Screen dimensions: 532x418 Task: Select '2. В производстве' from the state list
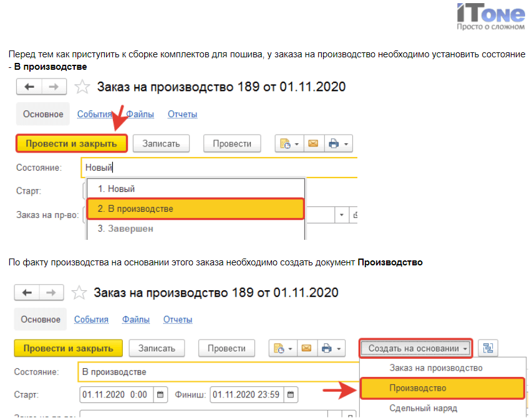pos(195,209)
